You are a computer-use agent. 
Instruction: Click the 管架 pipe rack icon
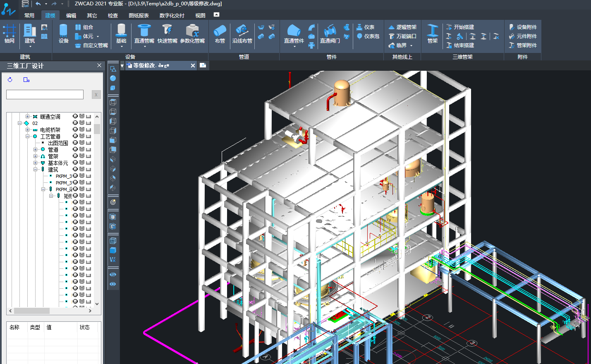point(433,33)
